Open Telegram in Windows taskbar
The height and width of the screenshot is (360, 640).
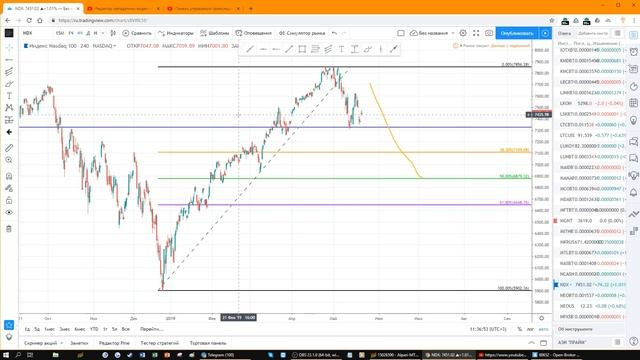pyautogui.click(x=217, y=355)
